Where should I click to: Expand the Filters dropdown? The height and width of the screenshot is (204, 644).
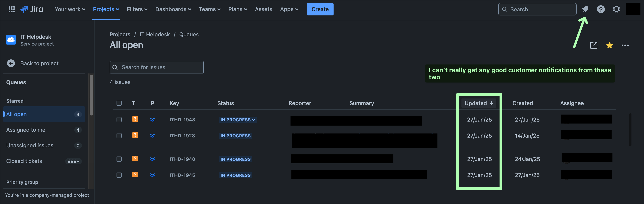tap(137, 9)
